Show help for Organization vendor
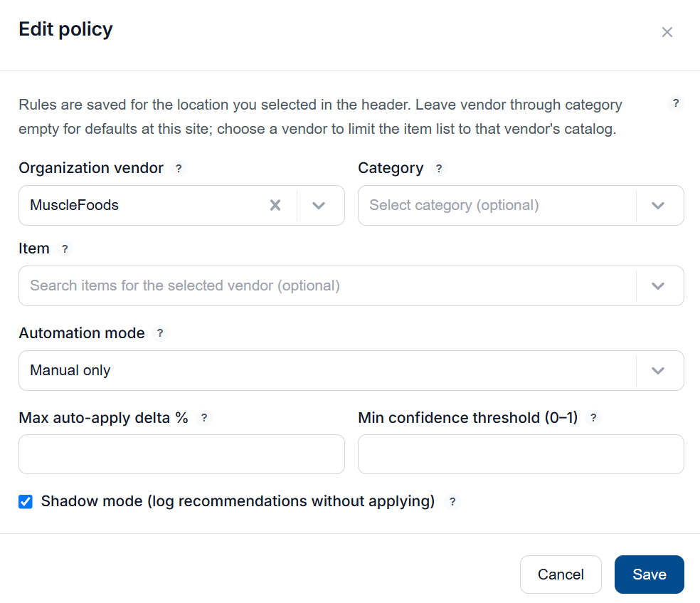The height and width of the screenshot is (603, 700). click(x=179, y=169)
